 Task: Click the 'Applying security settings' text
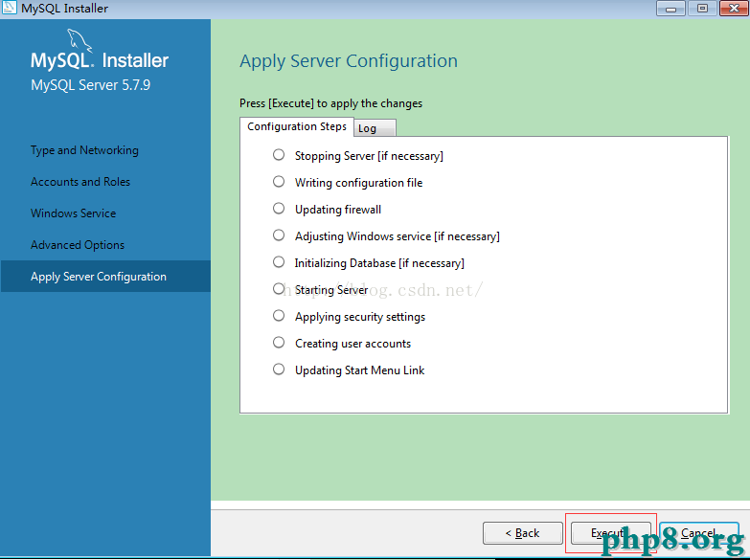tap(360, 317)
